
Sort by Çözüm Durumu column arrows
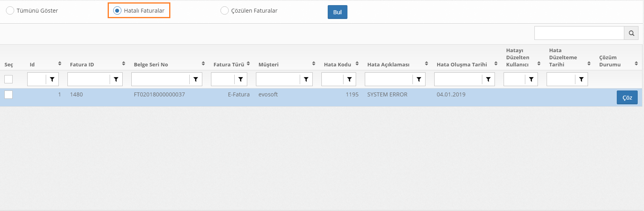pos(636,64)
